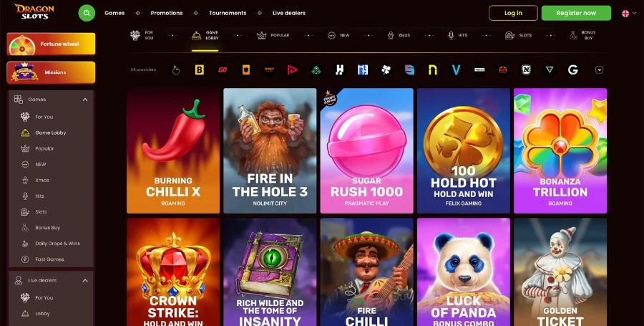The height and width of the screenshot is (326, 644).
Task: Open the Burning Chilli X game
Action: click(173, 151)
